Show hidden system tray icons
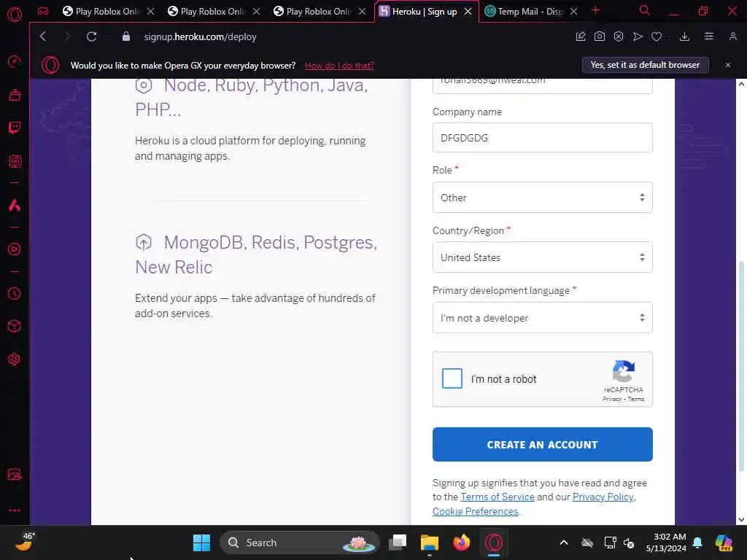Screen dimensions: 747x560 [x=564, y=542]
